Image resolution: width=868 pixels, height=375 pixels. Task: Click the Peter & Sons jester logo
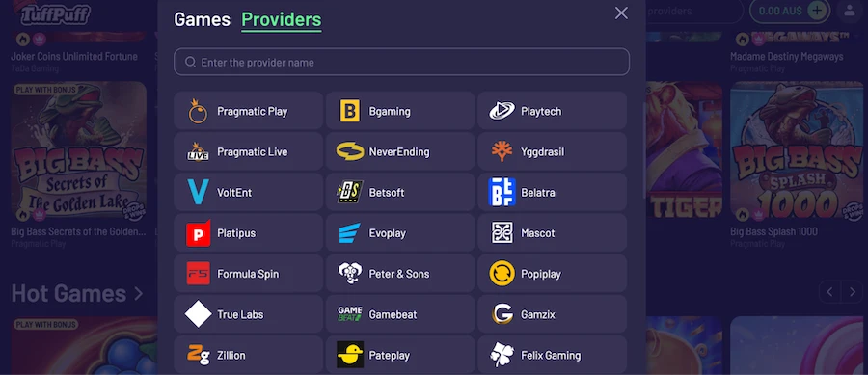point(350,274)
